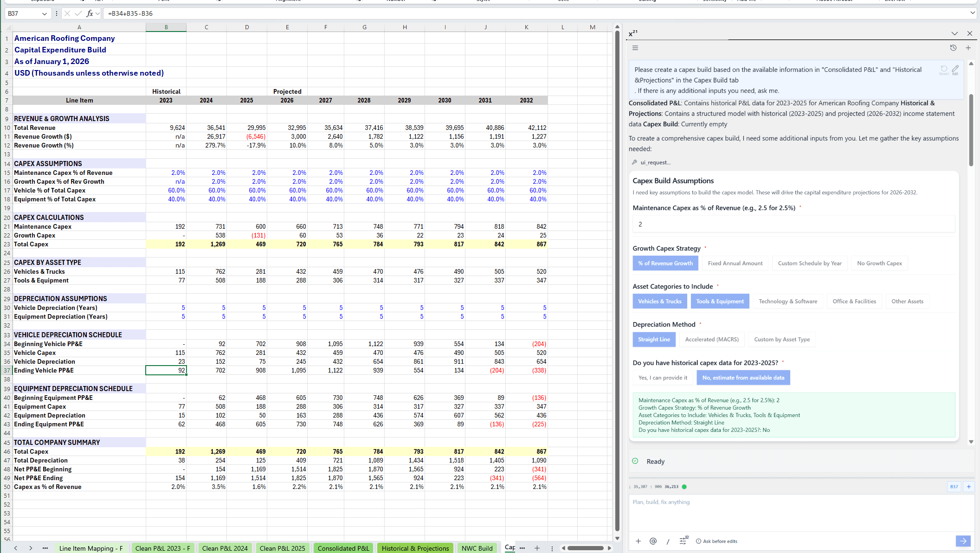Click the Edit pencil on prompt message
Screen dimensions: 980x553
[955, 69]
